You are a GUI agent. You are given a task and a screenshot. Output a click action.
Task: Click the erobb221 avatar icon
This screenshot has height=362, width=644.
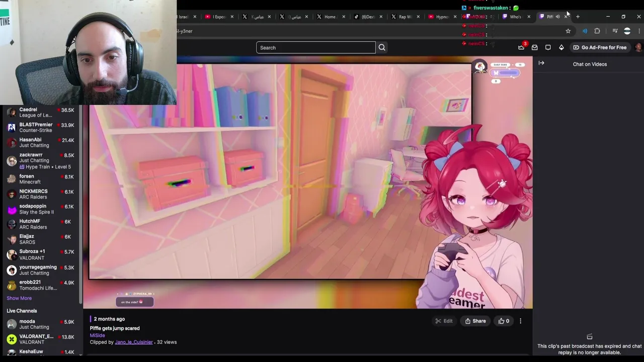click(12, 285)
